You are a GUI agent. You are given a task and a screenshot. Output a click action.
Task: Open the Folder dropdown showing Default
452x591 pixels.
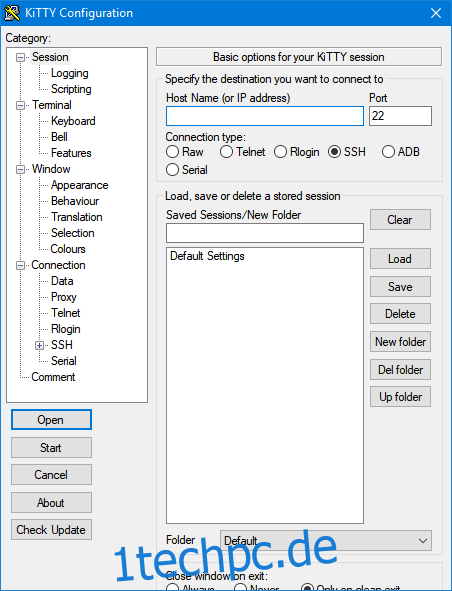coord(326,541)
